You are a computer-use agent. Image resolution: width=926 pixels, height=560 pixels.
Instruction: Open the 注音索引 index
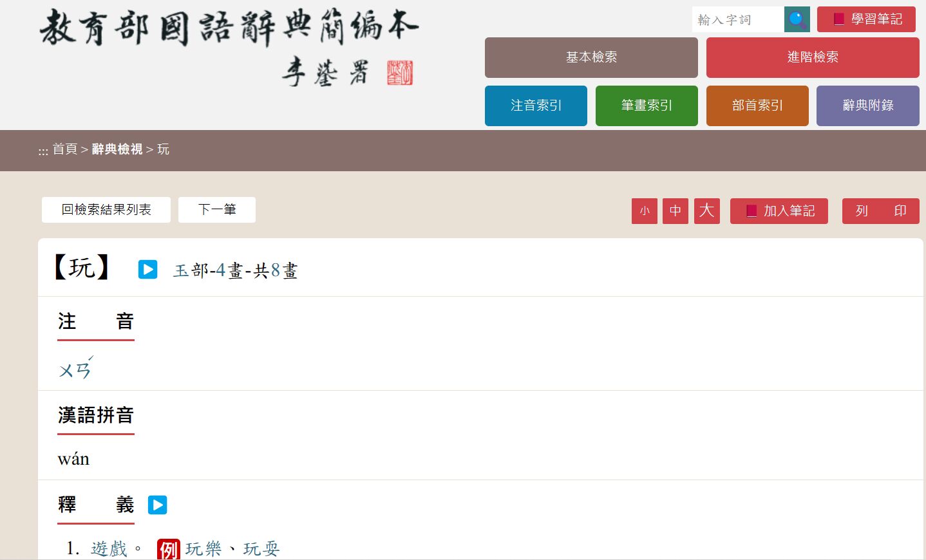point(536,106)
